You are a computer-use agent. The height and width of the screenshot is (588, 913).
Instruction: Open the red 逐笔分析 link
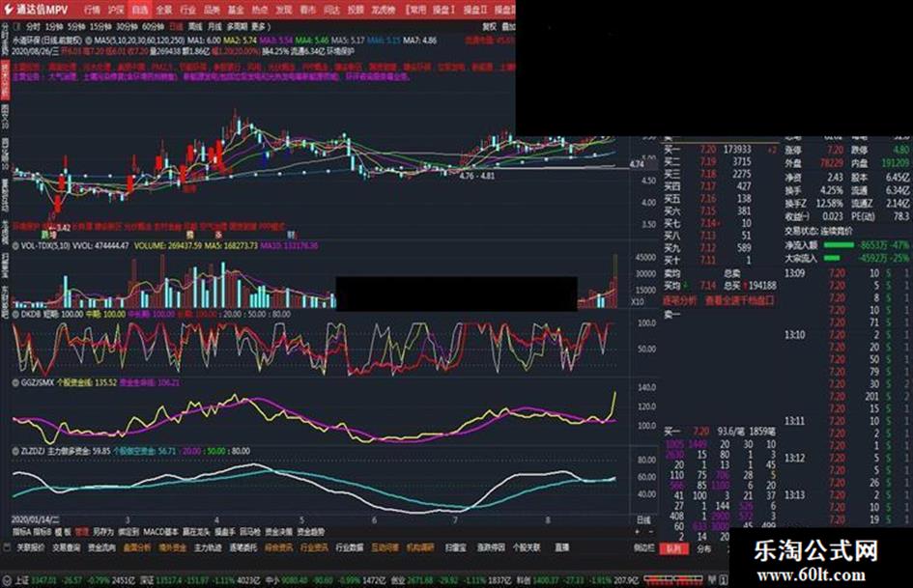679,301
